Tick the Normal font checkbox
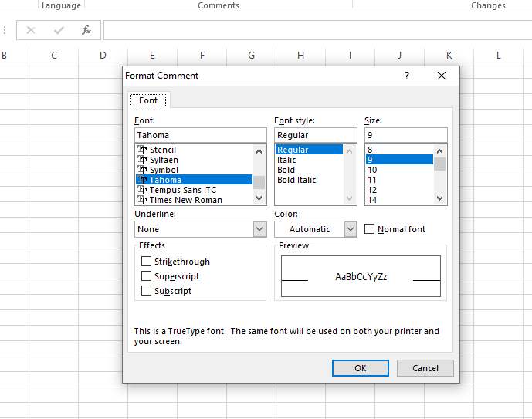This screenshot has width=532, height=419. tap(370, 229)
